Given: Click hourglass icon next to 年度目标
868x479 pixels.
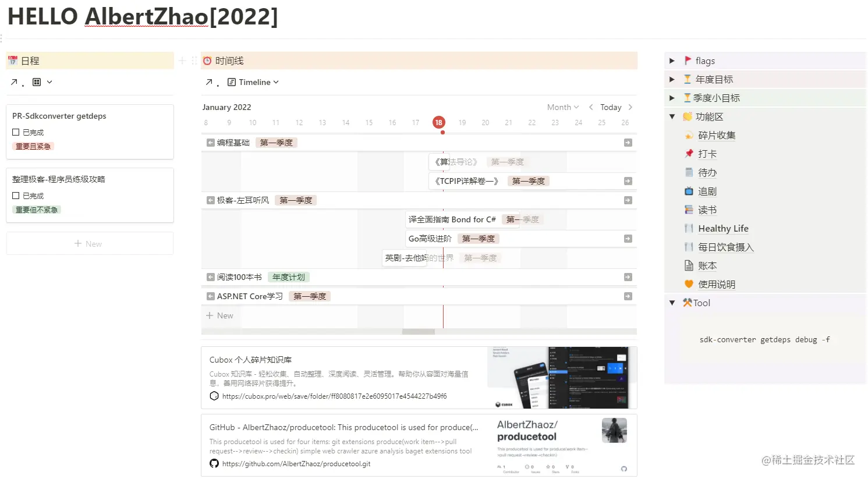Looking at the screenshot, I should (x=688, y=79).
